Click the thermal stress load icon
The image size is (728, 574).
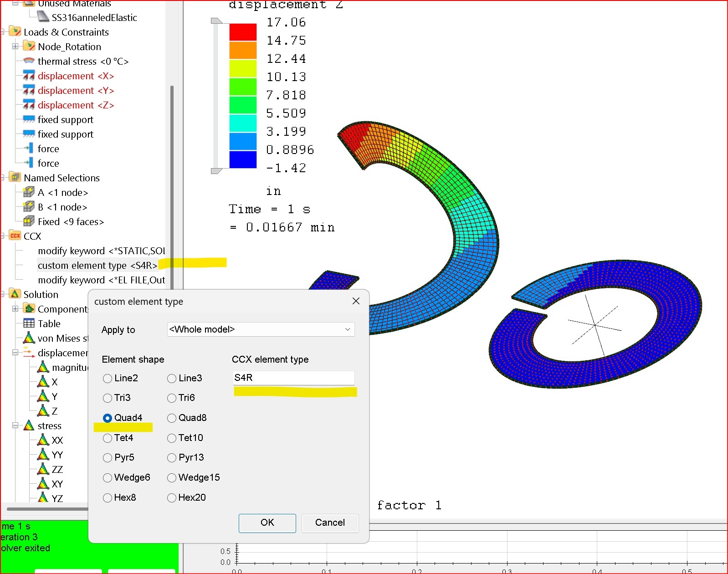pos(29,61)
